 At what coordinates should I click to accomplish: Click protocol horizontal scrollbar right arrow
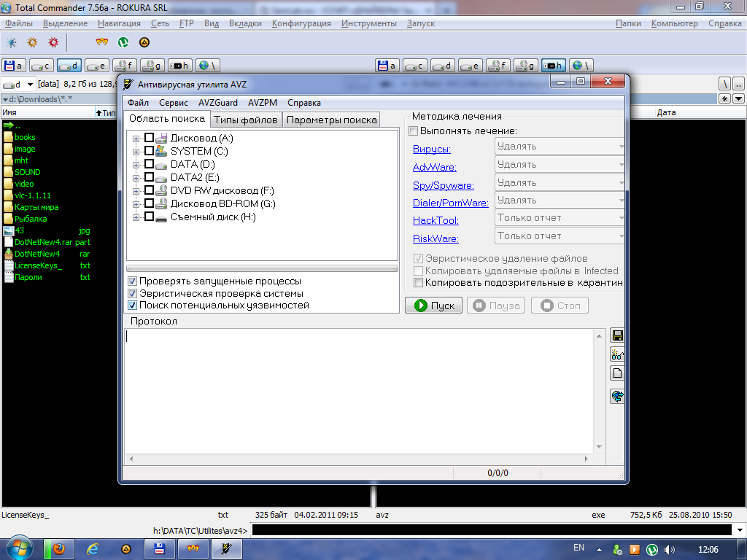pyautogui.click(x=587, y=459)
